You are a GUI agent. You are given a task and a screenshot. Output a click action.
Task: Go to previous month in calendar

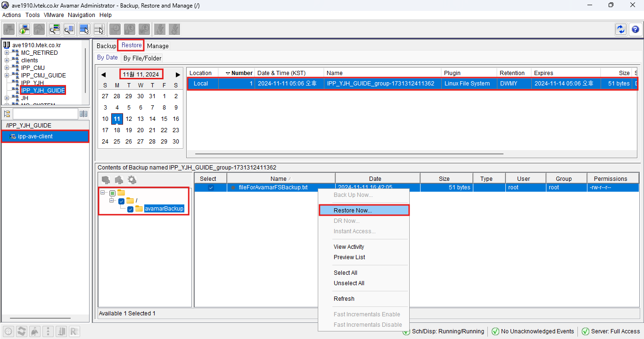103,75
